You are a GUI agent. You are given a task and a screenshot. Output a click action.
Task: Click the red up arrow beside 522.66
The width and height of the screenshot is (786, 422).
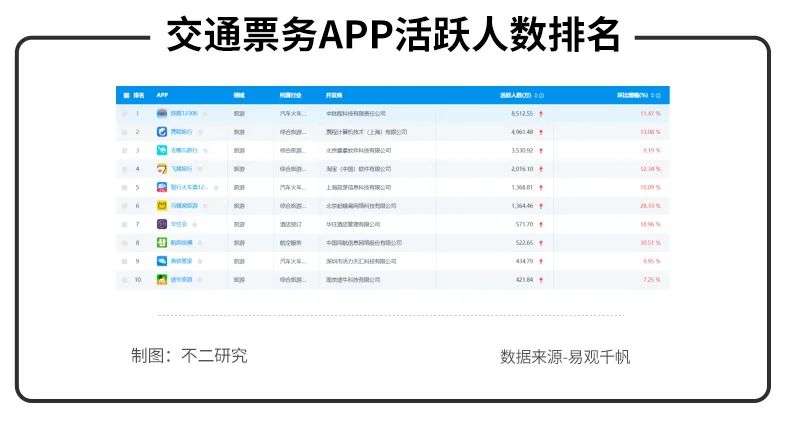(x=541, y=243)
